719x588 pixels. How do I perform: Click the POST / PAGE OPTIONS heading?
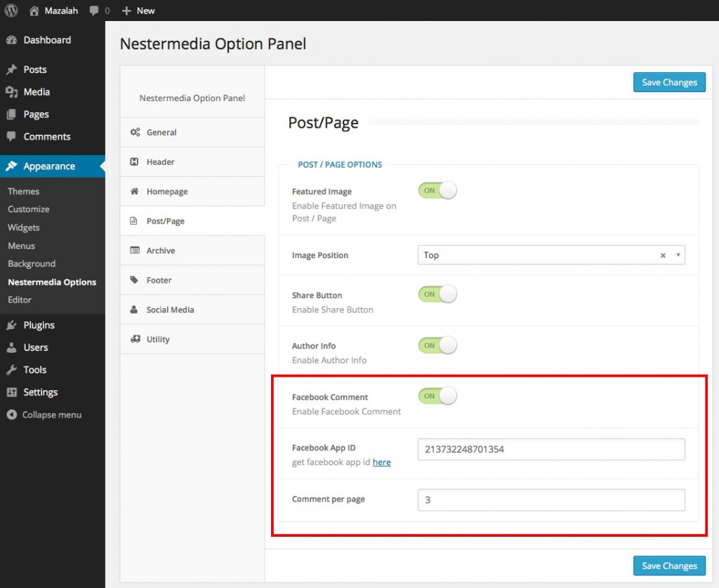[x=340, y=164]
